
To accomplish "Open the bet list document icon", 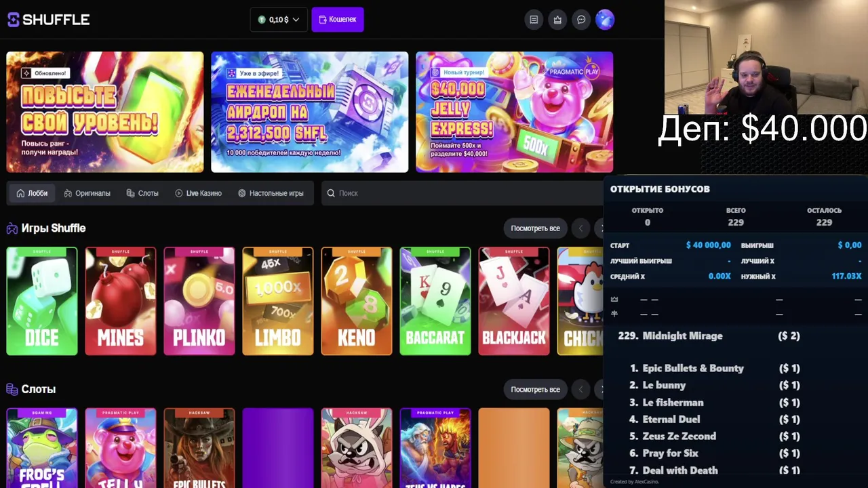I will click(x=534, y=20).
